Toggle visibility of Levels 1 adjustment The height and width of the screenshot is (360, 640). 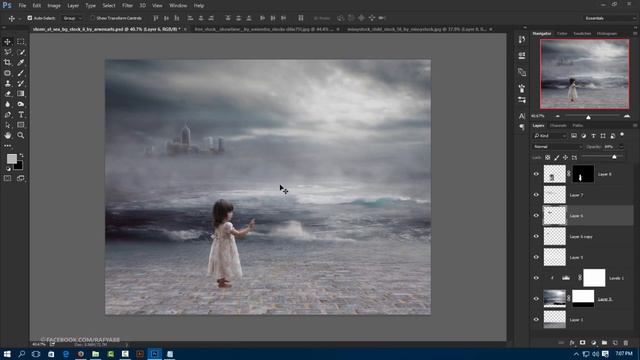(536, 278)
